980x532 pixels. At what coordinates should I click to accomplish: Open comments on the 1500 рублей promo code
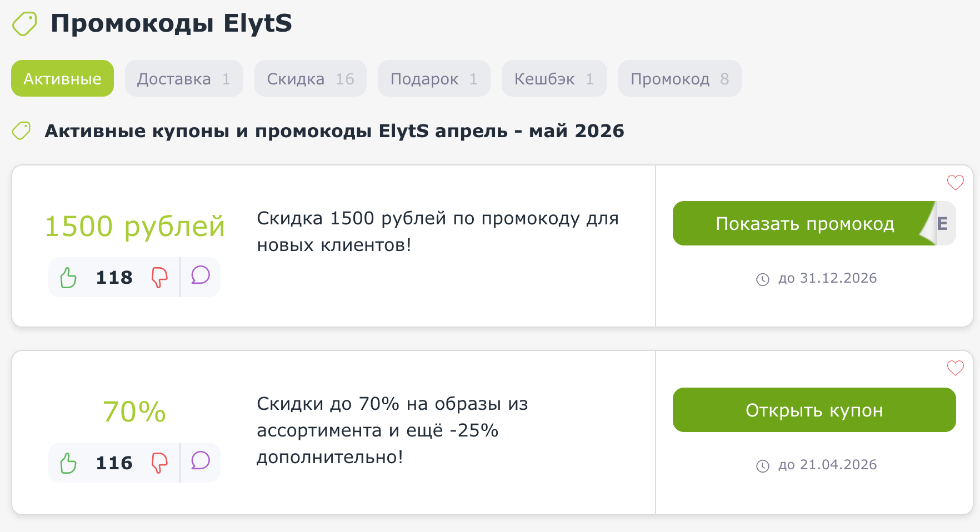coord(201,276)
